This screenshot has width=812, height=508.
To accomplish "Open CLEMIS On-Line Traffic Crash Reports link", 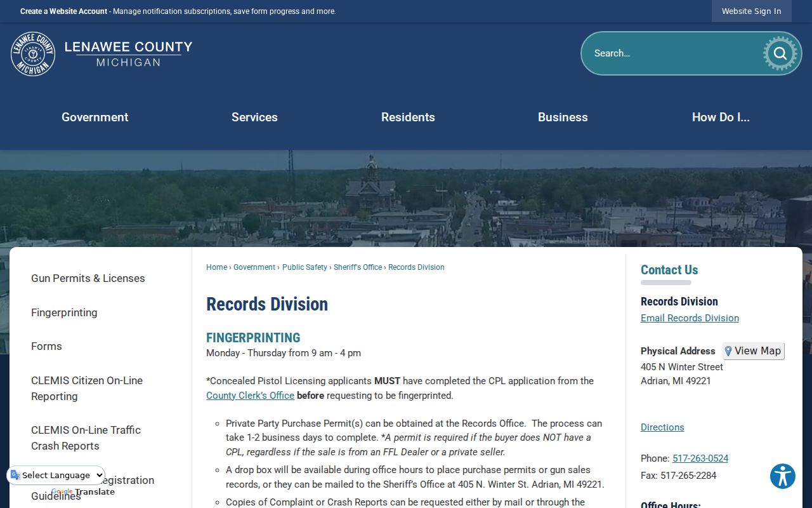I will pos(86,438).
